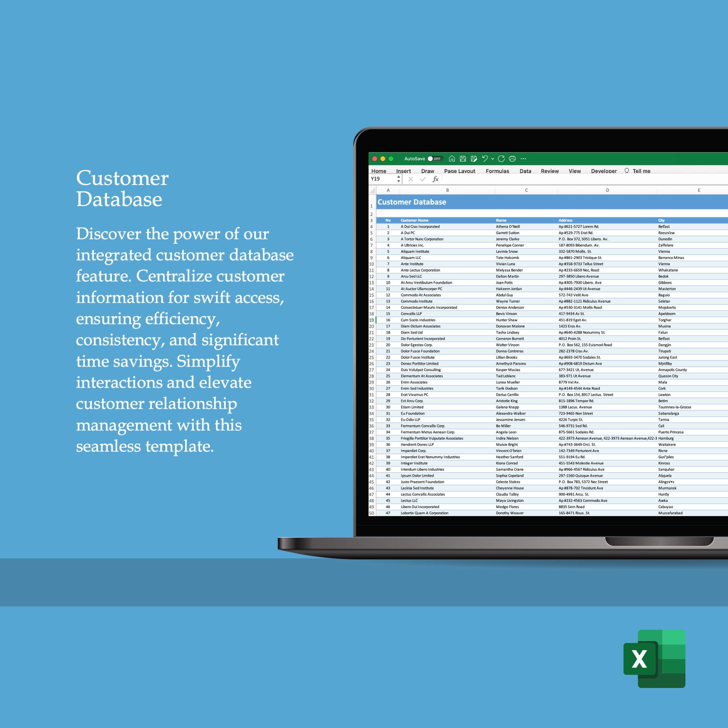Insert a function with the fx icon

(x=436, y=179)
